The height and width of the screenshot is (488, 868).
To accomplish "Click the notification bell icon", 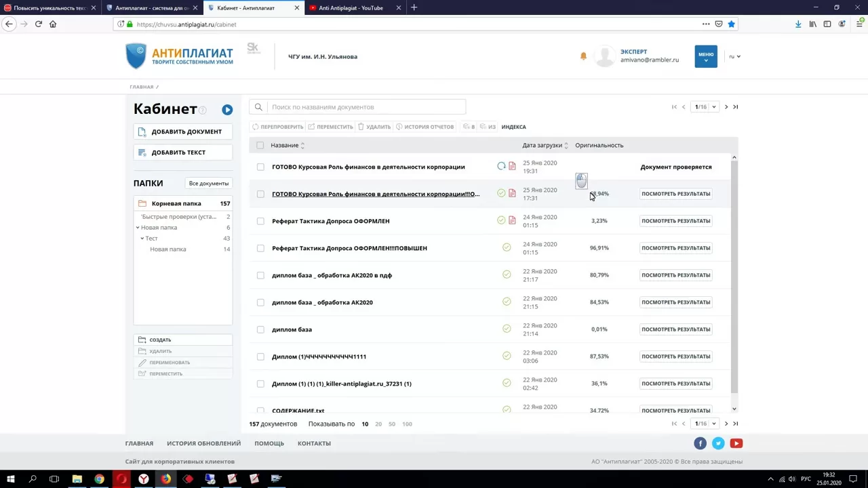I will coord(583,56).
